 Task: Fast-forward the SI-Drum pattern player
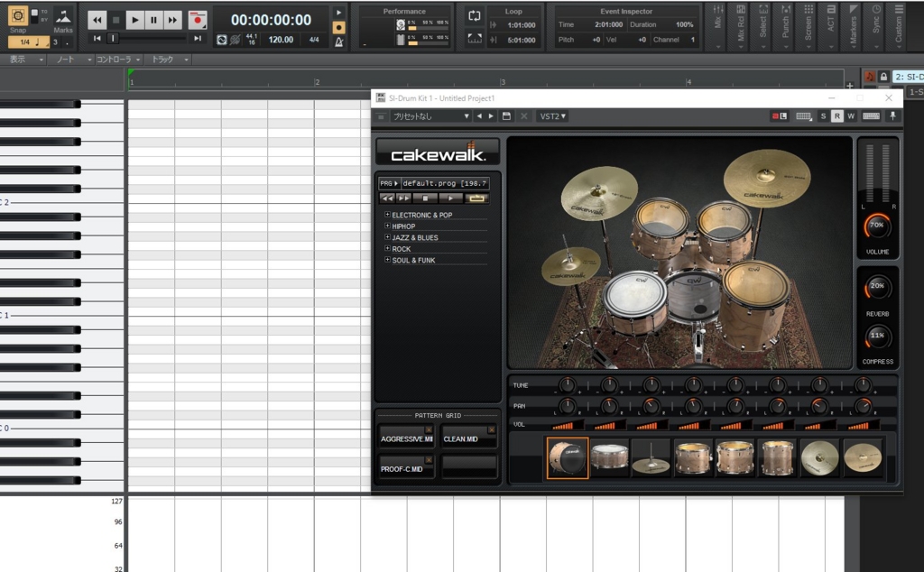pyautogui.click(x=403, y=198)
